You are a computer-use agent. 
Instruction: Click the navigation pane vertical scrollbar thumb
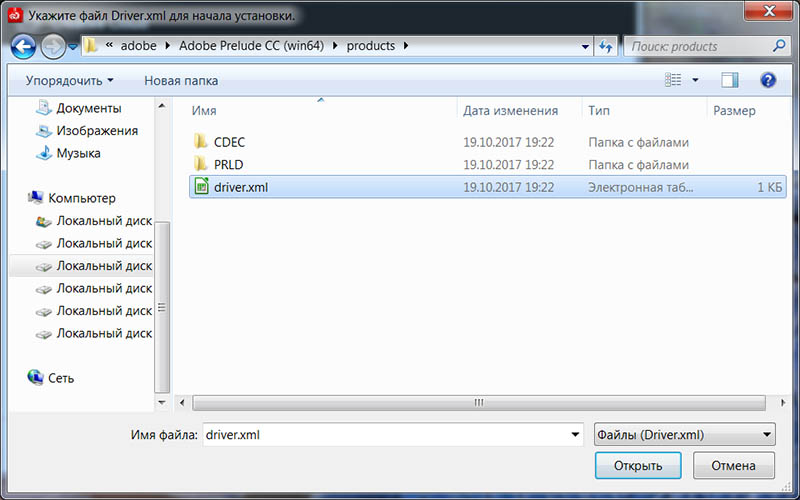coord(162,307)
